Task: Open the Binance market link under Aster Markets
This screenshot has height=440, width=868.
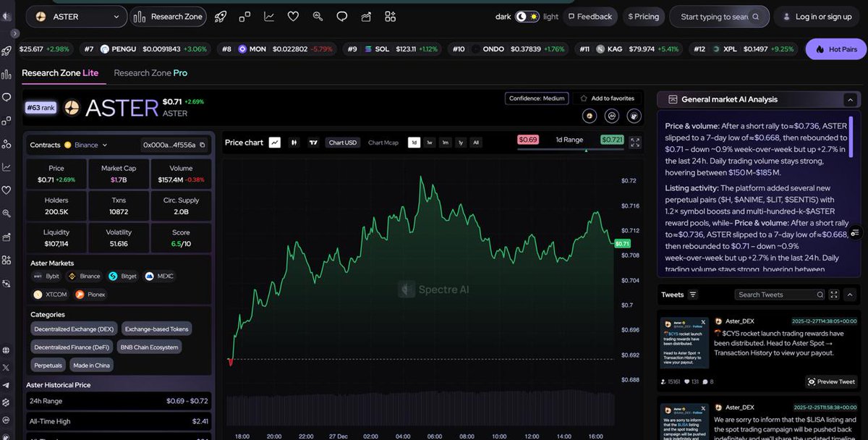Action: coord(84,276)
